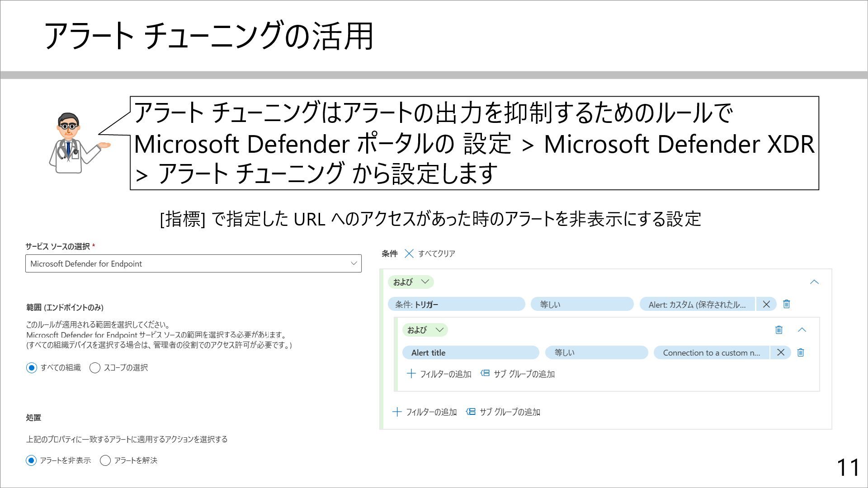Screen dimensions: 868x488
Task: Click the 範囲 (エンドポイントのみ) heading
Action: (65, 308)
